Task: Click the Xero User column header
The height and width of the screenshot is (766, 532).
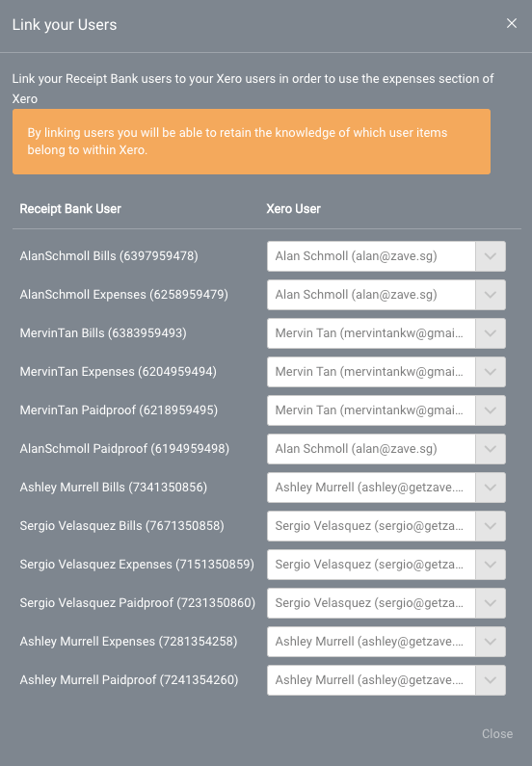Action: (293, 209)
